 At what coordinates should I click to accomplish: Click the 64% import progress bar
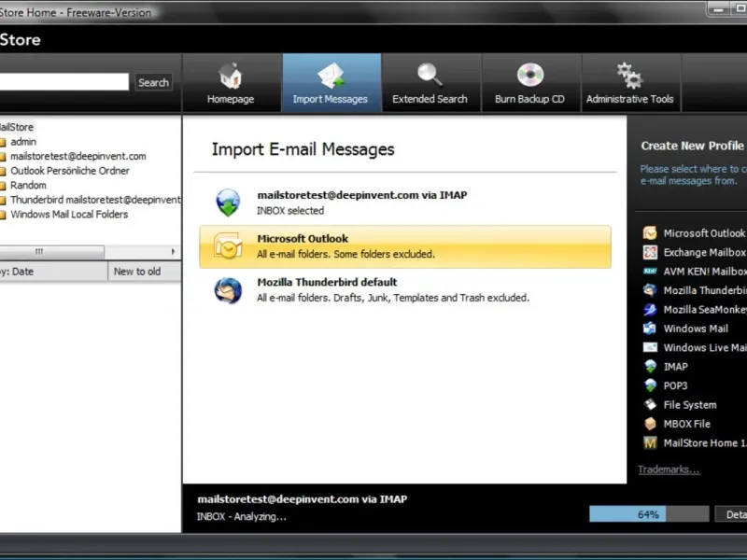[x=649, y=514]
